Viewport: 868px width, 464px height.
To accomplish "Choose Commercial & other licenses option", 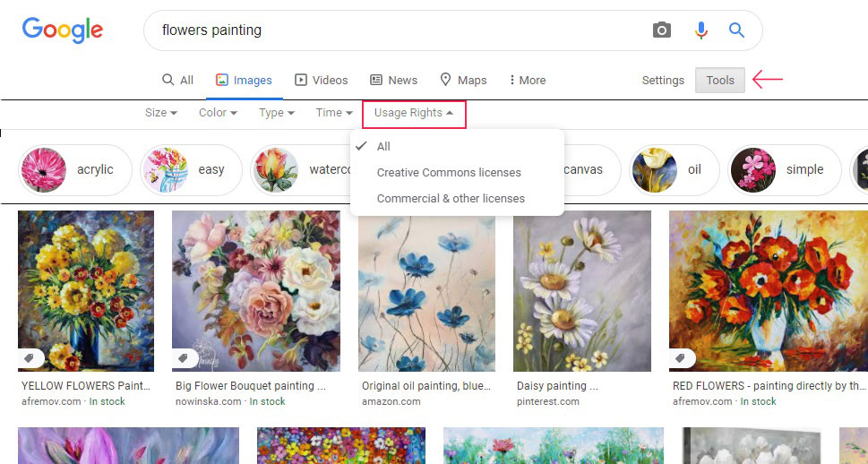I will pos(451,198).
